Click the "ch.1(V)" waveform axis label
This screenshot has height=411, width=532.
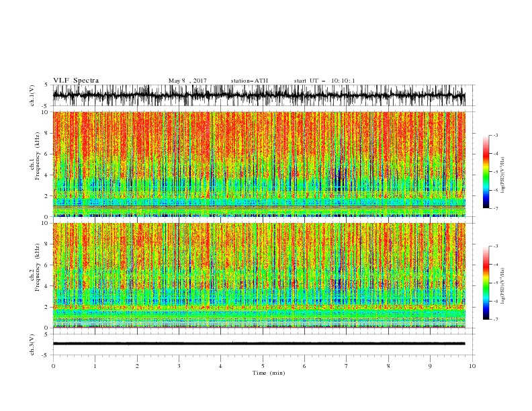32,95
